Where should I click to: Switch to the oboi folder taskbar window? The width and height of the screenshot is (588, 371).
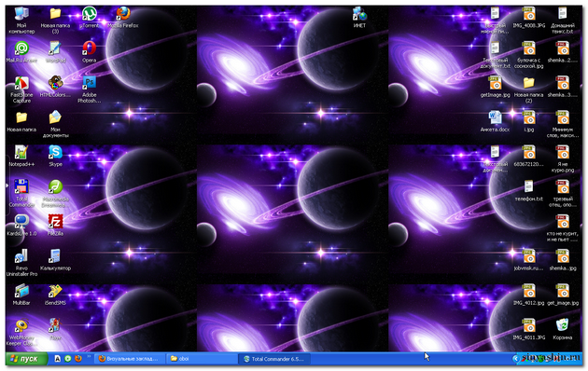pos(202,359)
